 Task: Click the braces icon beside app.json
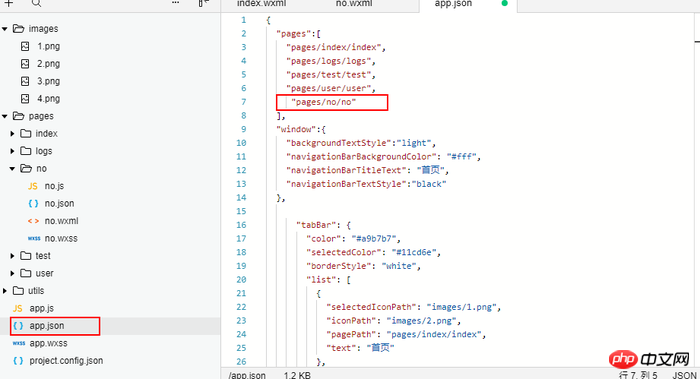(x=18, y=325)
